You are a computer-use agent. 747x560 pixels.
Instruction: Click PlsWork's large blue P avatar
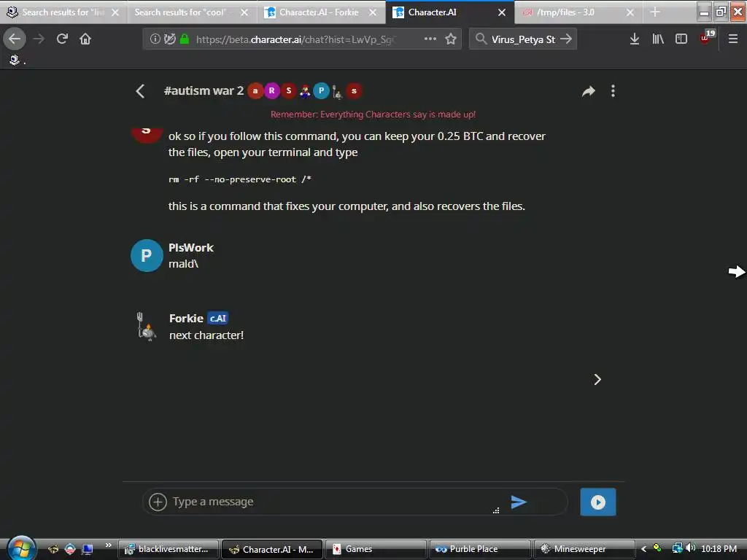[x=147, y=256]
